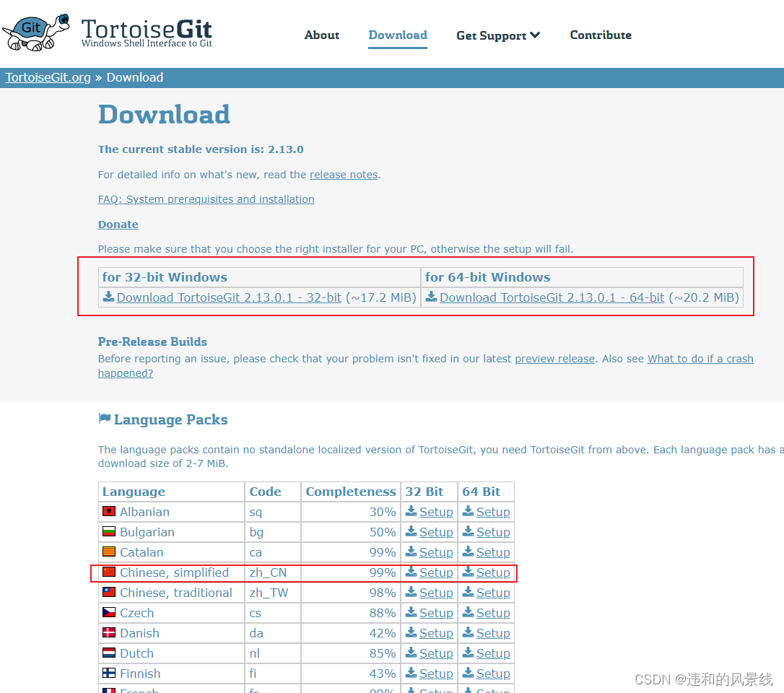784x693 pixels.
Task: Click the Dutch flag icon
Action: [x=109, y=653]
